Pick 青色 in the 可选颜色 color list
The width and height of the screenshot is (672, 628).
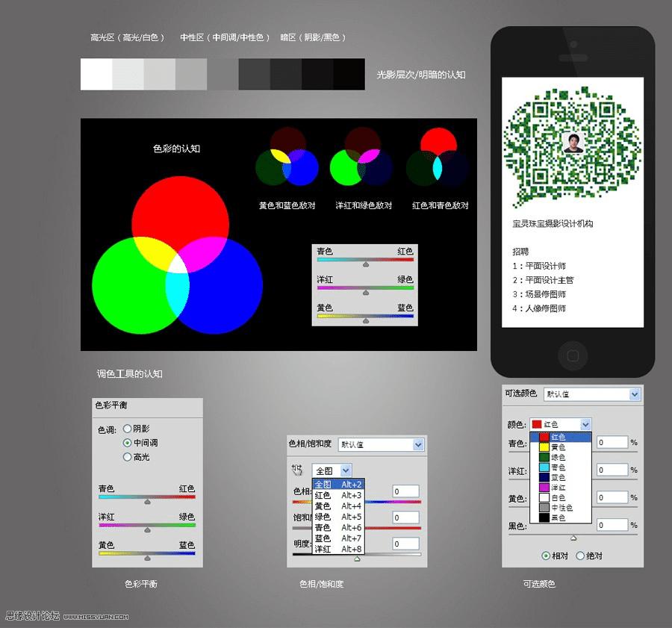tap(561, 467)
